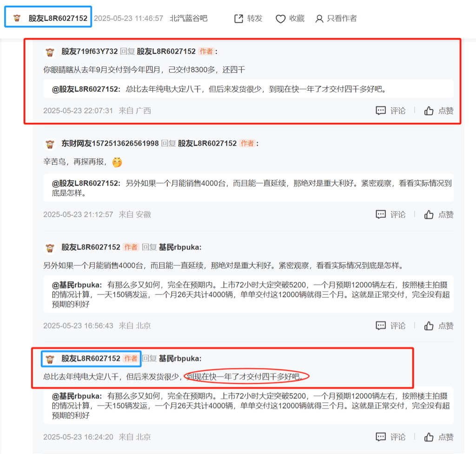Click avatar of 股友719f63Y732
This screenshot has width=476, height=454.
pos(50,52)
